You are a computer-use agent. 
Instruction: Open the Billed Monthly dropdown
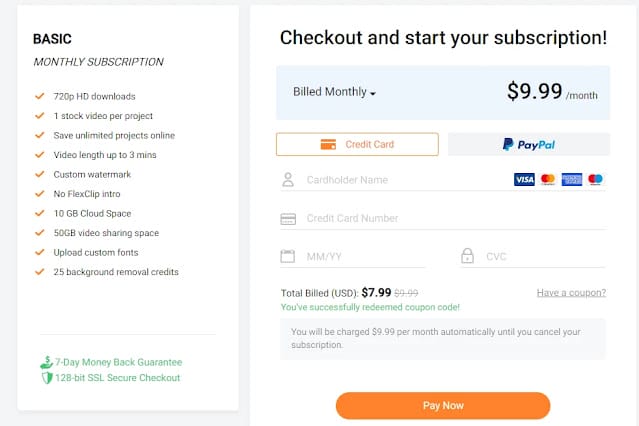pyautogui.click(x=335, y=92)
